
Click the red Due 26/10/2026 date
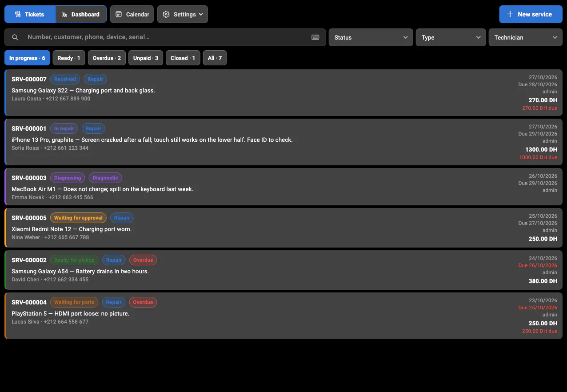pos(538,265)
